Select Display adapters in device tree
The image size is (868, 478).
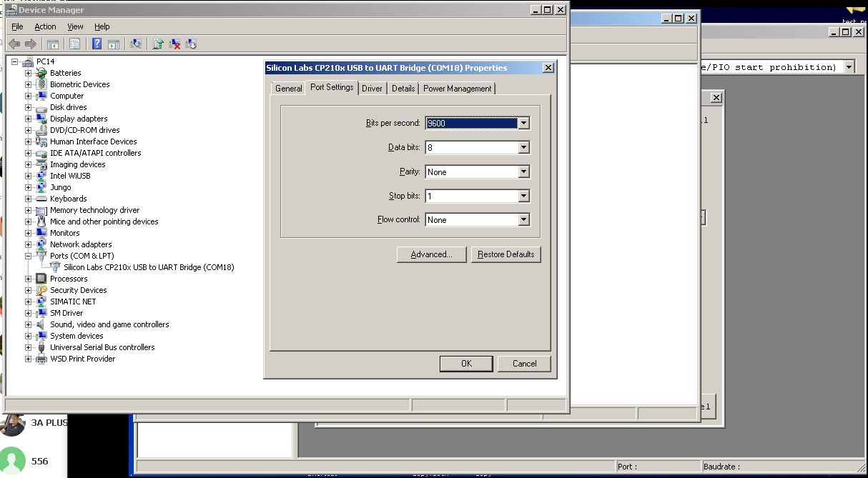click(x=79, y=119)
